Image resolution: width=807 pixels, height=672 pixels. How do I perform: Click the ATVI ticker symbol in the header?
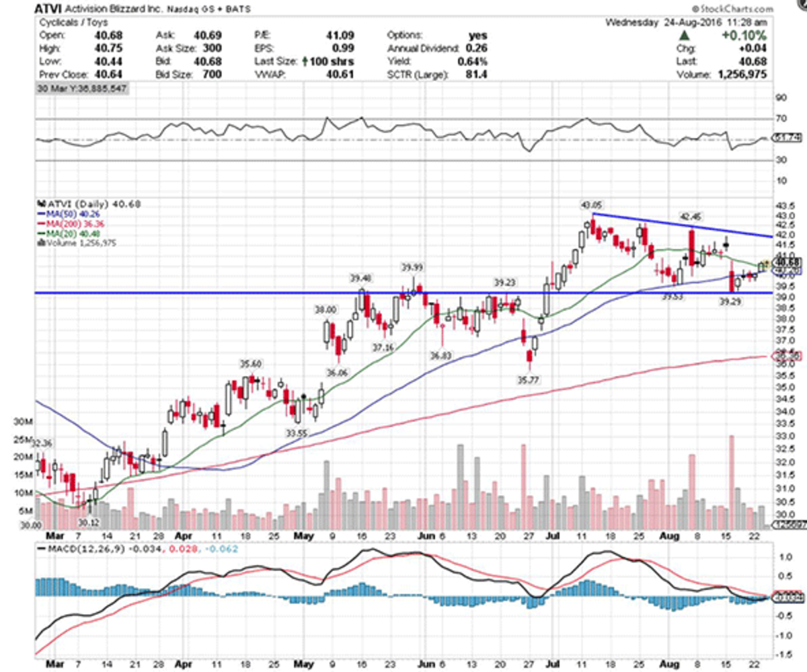(48, 9)
